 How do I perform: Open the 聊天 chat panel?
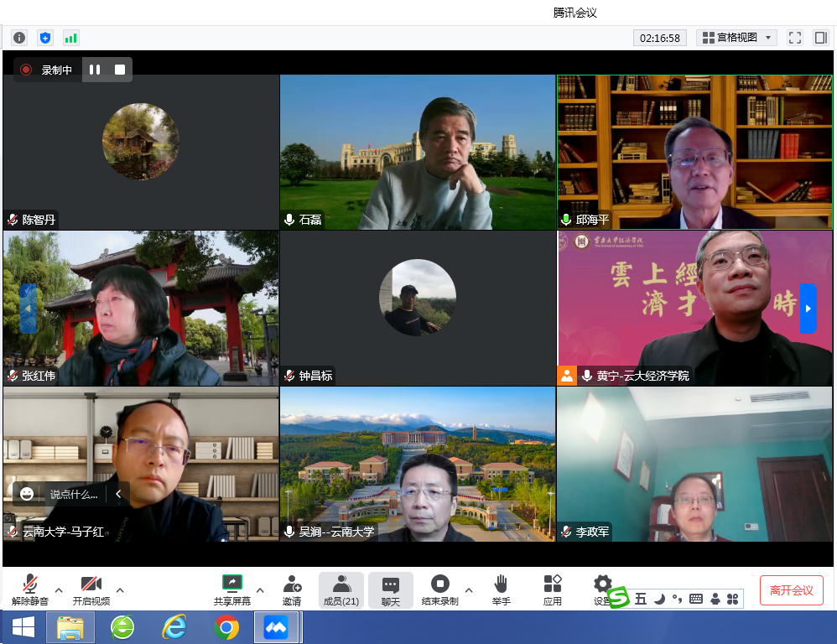391,589
